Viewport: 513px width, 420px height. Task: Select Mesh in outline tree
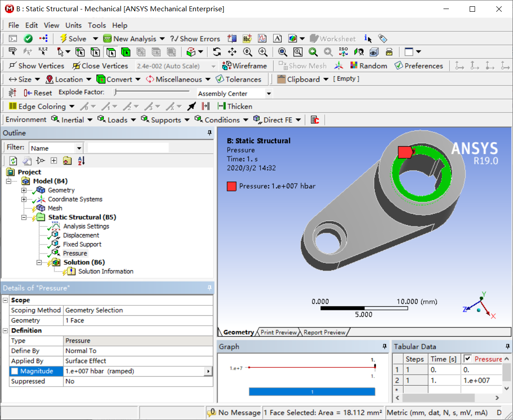[55, 208]
